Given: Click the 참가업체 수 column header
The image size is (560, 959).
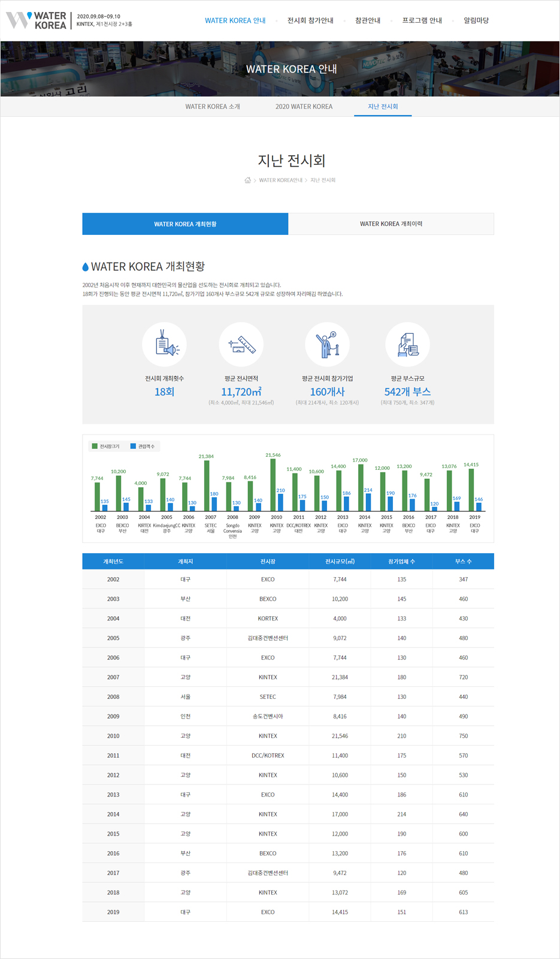Looking at the screenshot, I should coord(401,562).
